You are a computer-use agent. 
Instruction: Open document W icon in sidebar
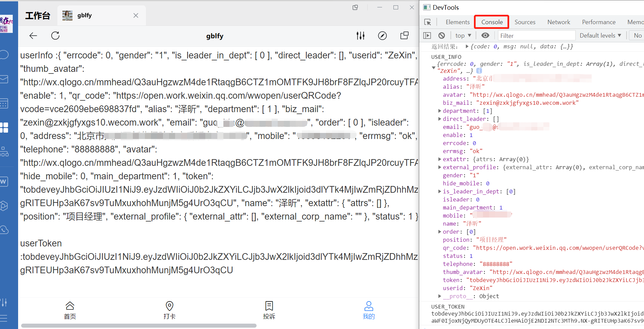pos(4,182)
